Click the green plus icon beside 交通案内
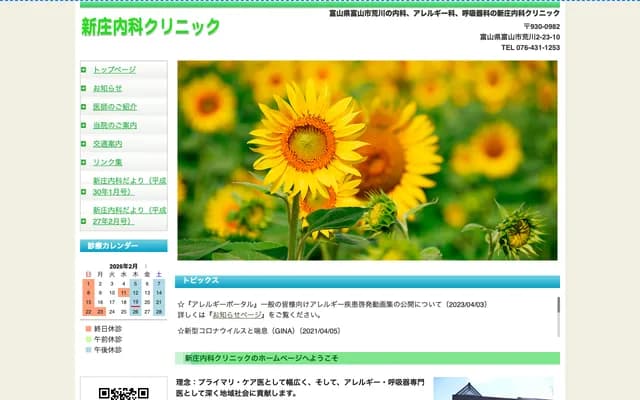The width and height of the screenshot is (640, 400). 85,144
